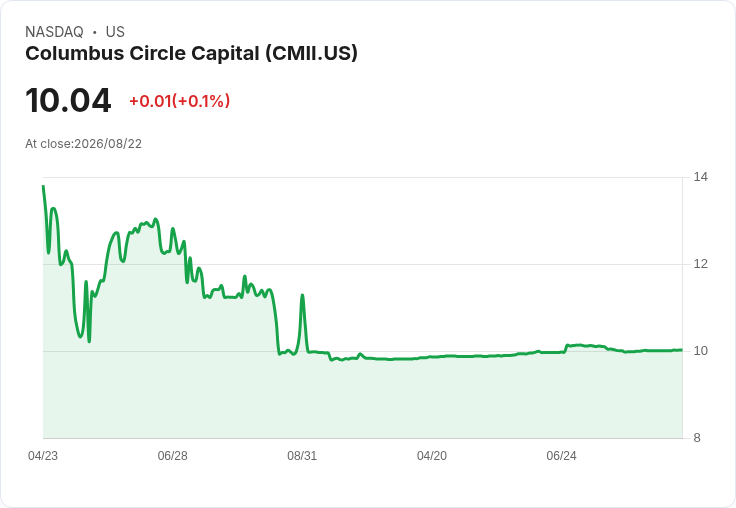
Task: Click the 10 y-axis price label
Action: click(700, 351)
